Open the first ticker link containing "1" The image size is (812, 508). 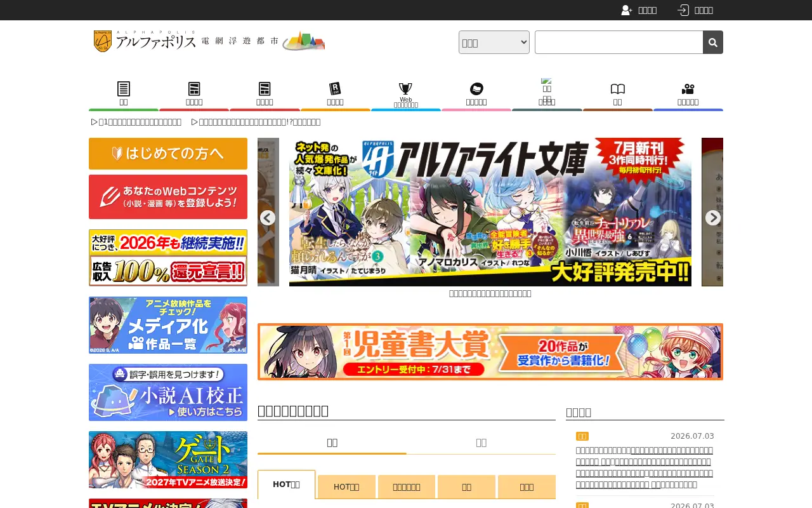(x=136, y=122)
